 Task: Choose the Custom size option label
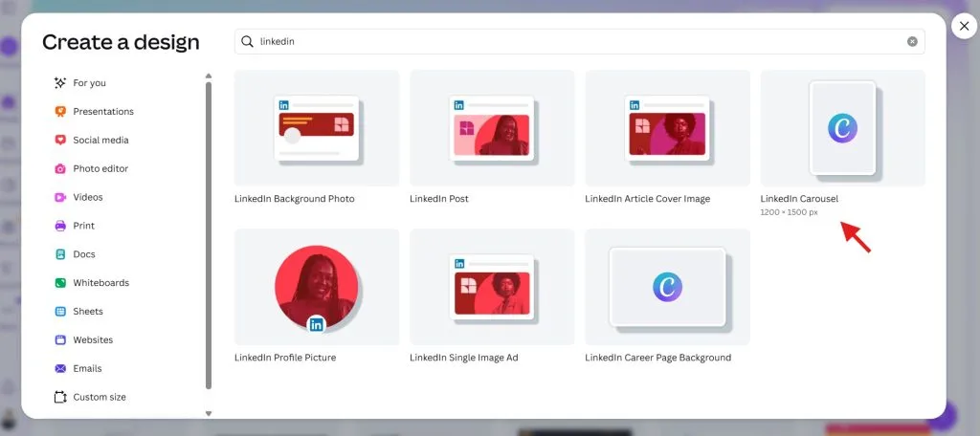pos(100,397)
